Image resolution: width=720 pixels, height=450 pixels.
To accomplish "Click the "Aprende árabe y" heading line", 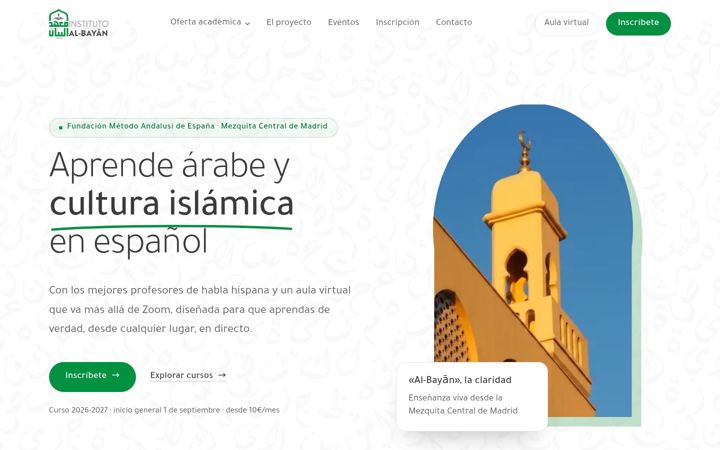I will coord(169,165).
